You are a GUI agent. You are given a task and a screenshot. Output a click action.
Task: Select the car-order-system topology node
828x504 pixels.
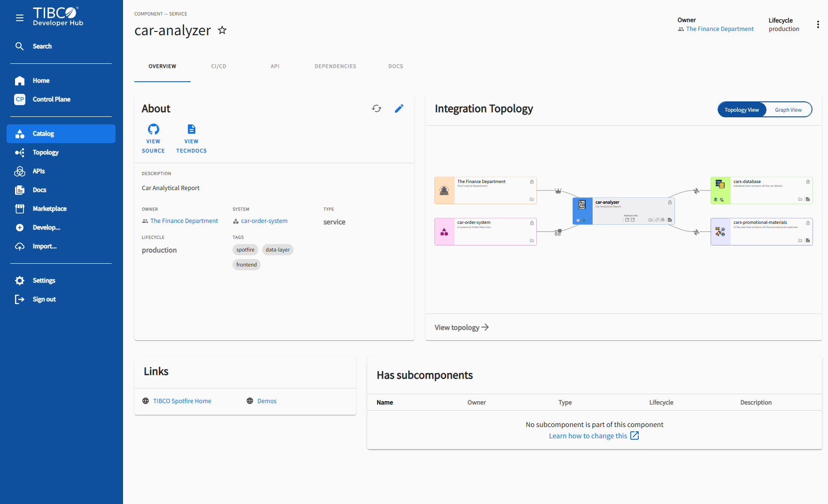(486, 231)
